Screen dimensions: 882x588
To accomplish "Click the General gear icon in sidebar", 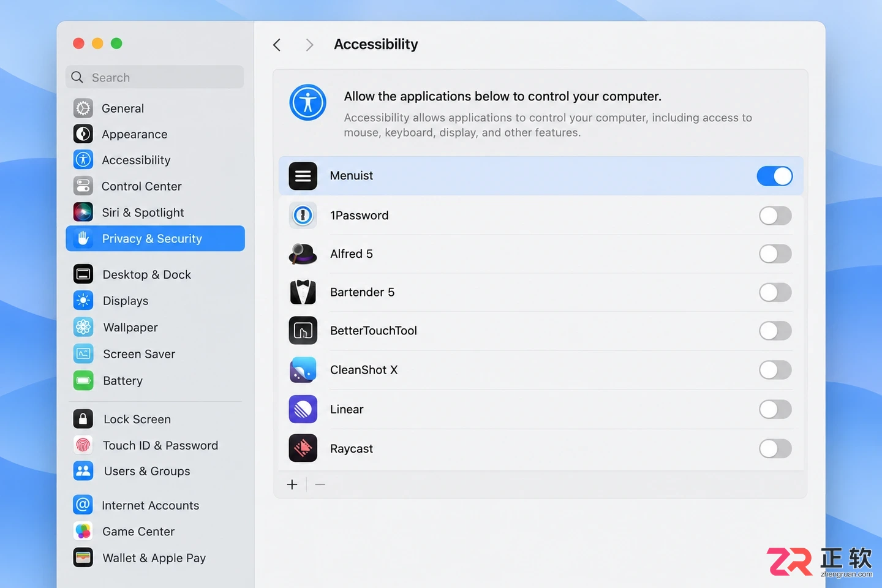I will pyautogui.click(x=83, y=108).
